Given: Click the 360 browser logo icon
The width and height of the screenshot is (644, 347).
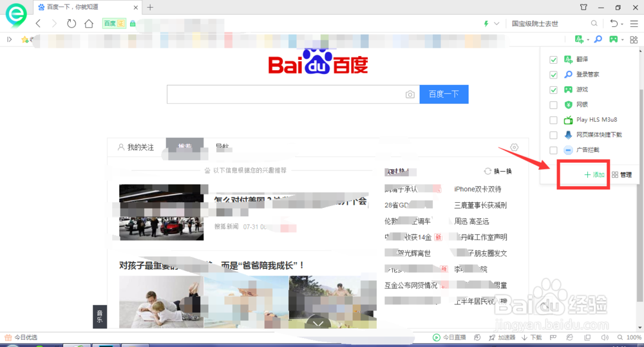Looking at the screenshot, I should pyautogui.click(x=16, y=14).
